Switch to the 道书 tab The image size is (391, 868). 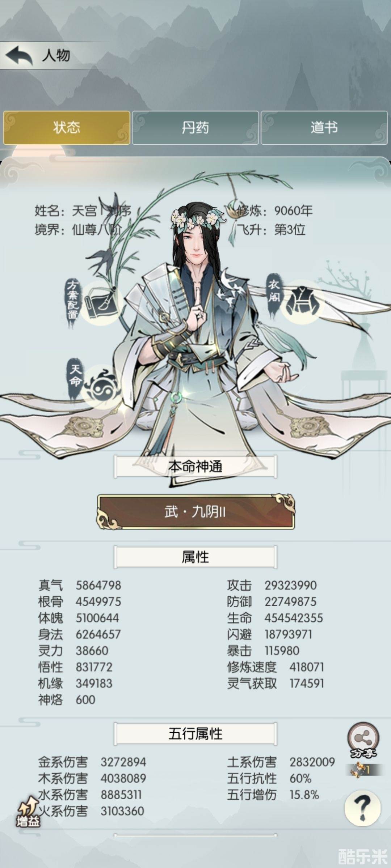coord(324,128)
